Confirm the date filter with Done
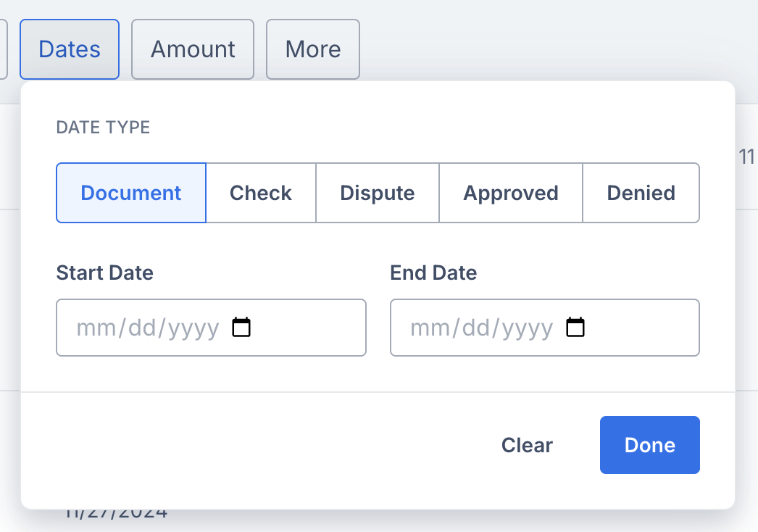The height and width of the screenshot is (532, 758). 650,445
